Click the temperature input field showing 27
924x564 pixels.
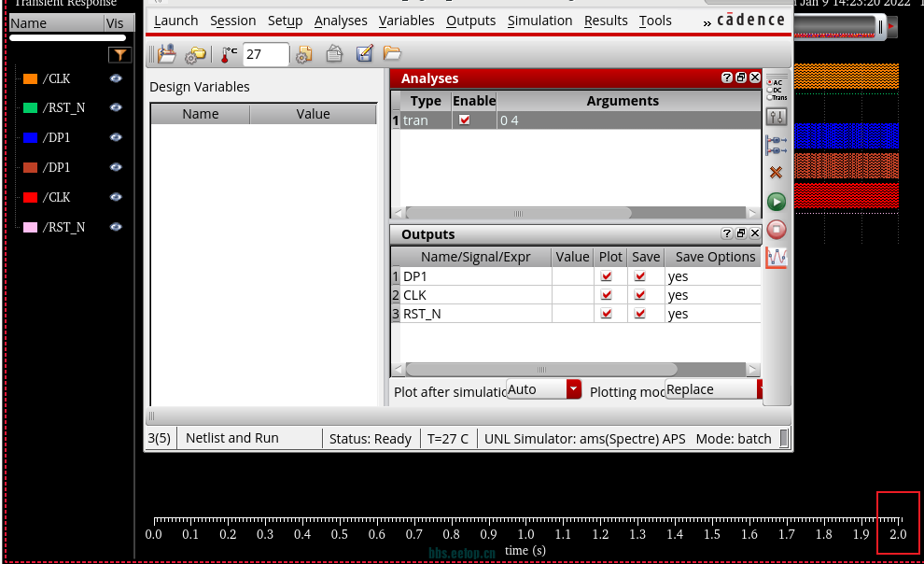point(266,55)
